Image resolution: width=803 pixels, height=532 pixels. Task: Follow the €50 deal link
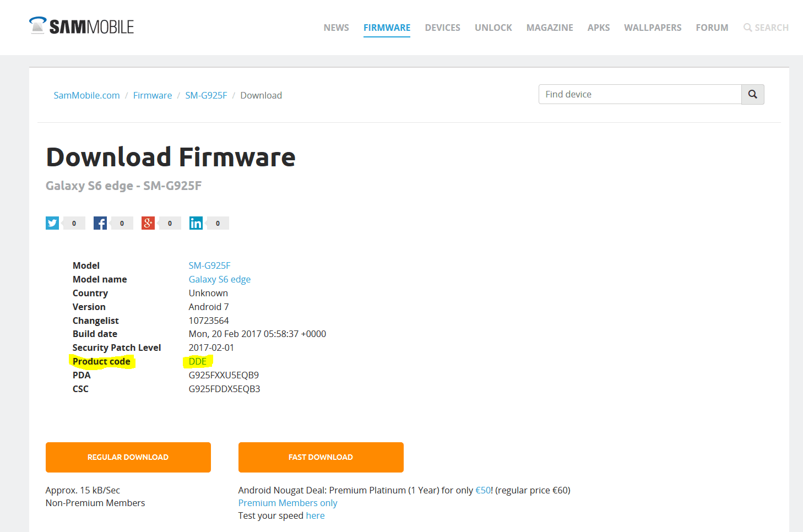[483, 490]
